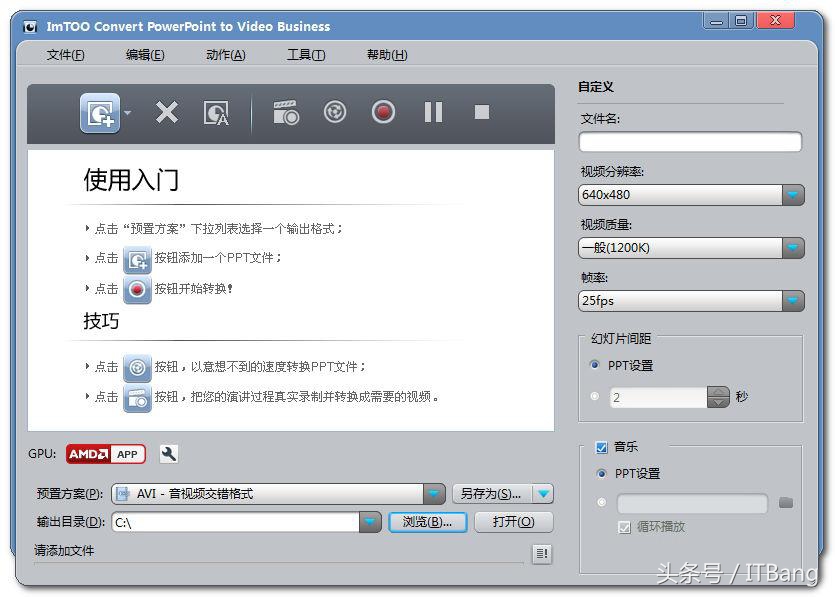835x597 pixels.
Task: Stop conversion using the stop icon
Action: pos(481,112)
